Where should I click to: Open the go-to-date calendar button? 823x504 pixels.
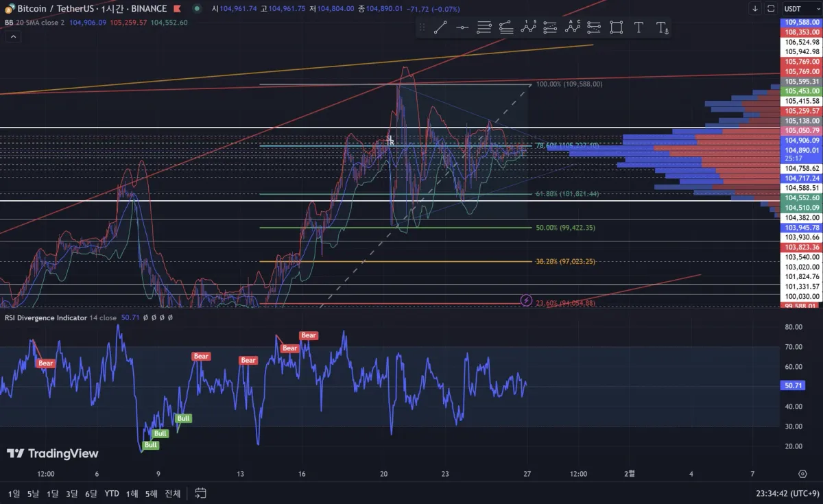tap(201, 492)
